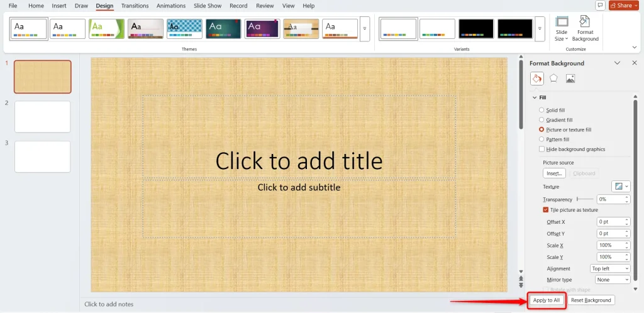Image resolution: width=644 pixels, height=313 pixels.
Task: Collapse the ribbon with the chevron
Action: coord(635,48)
